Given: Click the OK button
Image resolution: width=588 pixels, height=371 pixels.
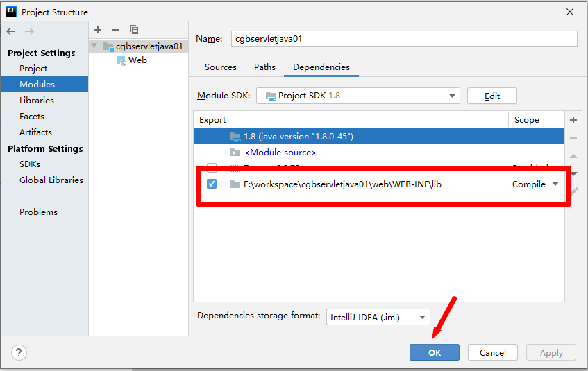Looking at the screenshot, I should (435, 353).
